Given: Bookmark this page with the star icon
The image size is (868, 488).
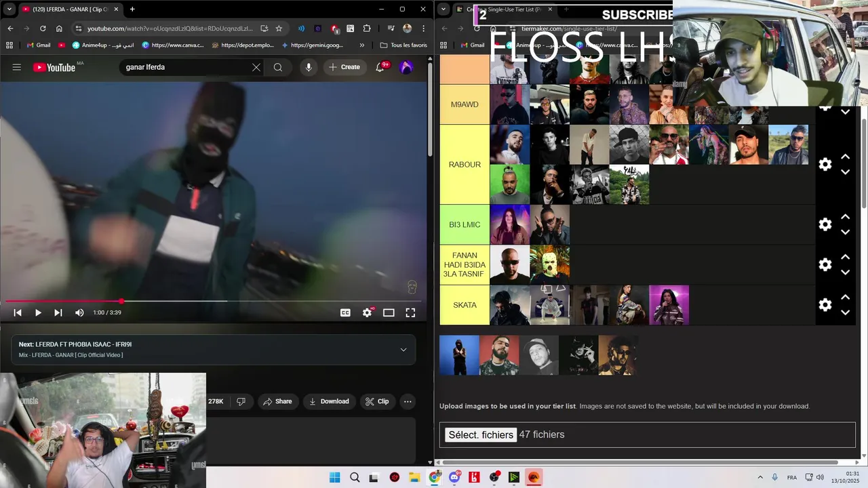Looking at the screenshot, I should (x=279, y=28).
